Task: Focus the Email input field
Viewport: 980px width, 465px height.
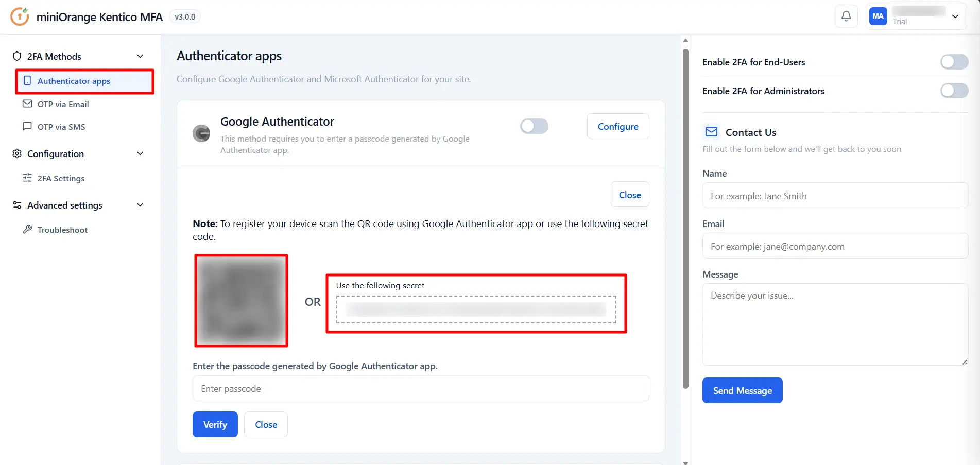Action: (x=835, y=246)
